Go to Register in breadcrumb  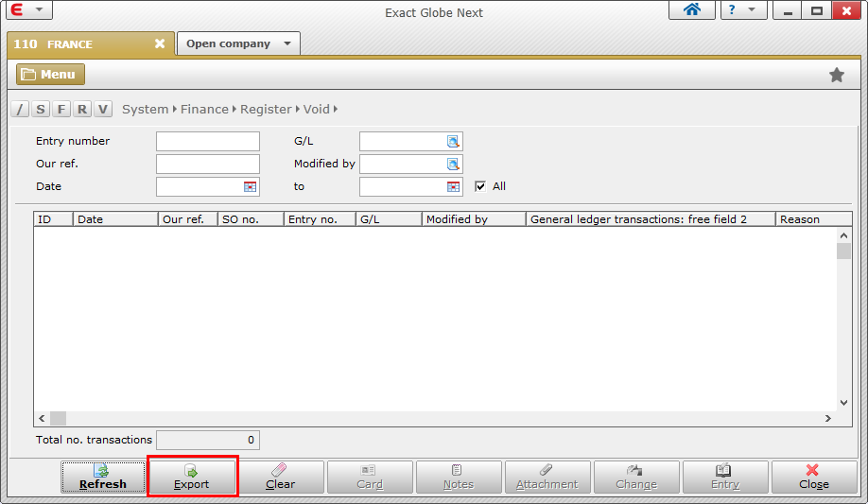tap(266, 109)
